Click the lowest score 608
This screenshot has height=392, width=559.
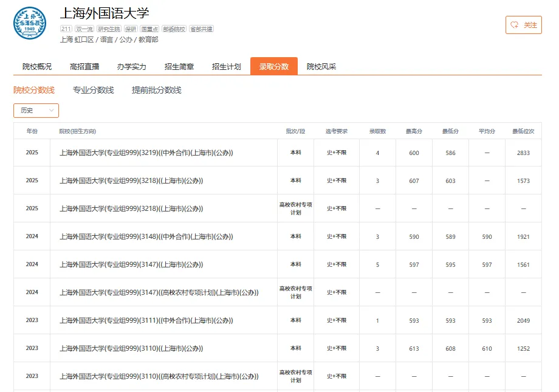point(450,348)
